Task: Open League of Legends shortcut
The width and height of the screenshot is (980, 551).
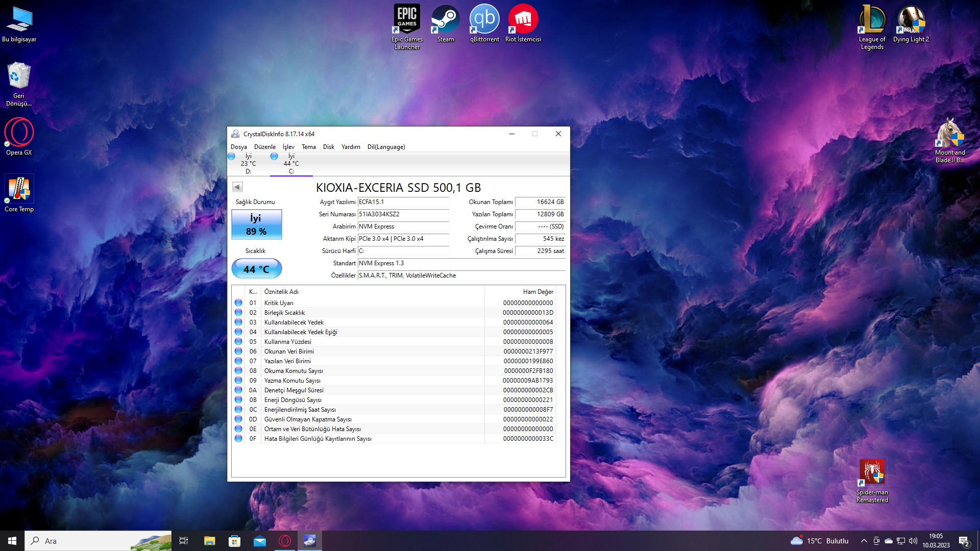Action: pyautogui.click(x=872, y=27)
